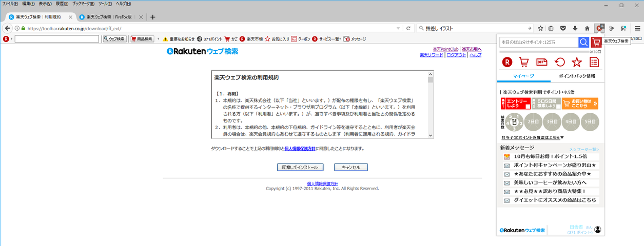Open the 表示 menu
This screenshot has height=246, width=644.
point(45,4)
